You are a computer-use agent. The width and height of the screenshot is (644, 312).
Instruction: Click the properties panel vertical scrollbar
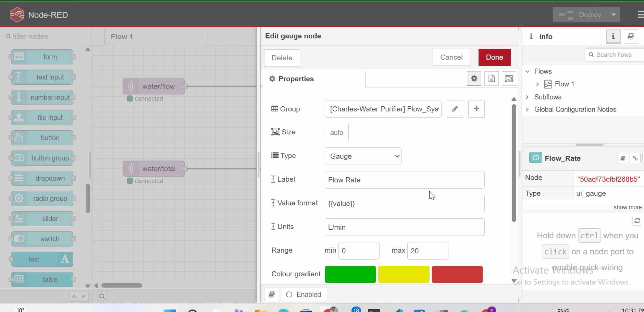tap(514, 163)
